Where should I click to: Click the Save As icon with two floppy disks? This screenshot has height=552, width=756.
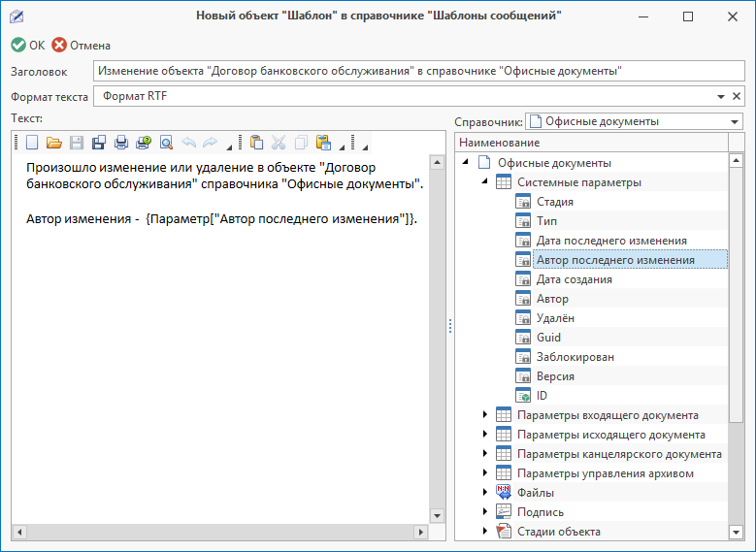coord(99,143)
